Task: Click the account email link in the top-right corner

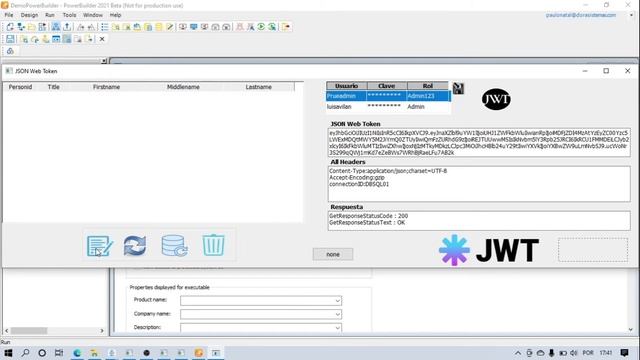Action: [581, 15]
